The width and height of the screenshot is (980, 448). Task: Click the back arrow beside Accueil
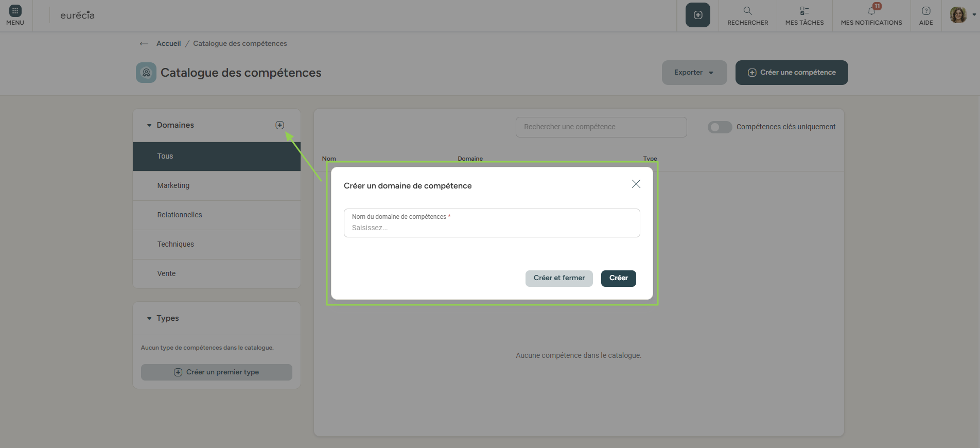click(x=144, y=44)
